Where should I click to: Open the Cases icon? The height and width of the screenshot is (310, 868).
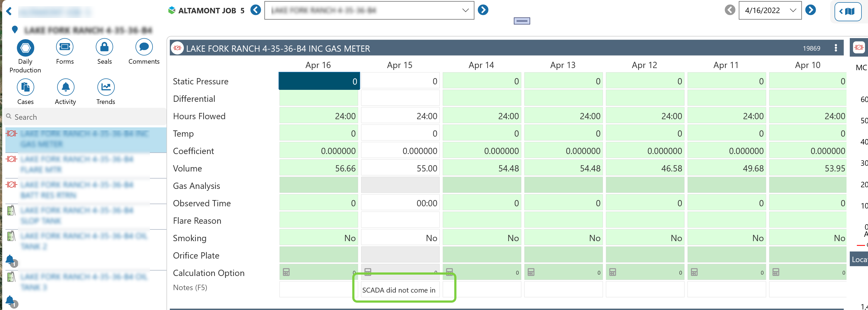point(25,87)
